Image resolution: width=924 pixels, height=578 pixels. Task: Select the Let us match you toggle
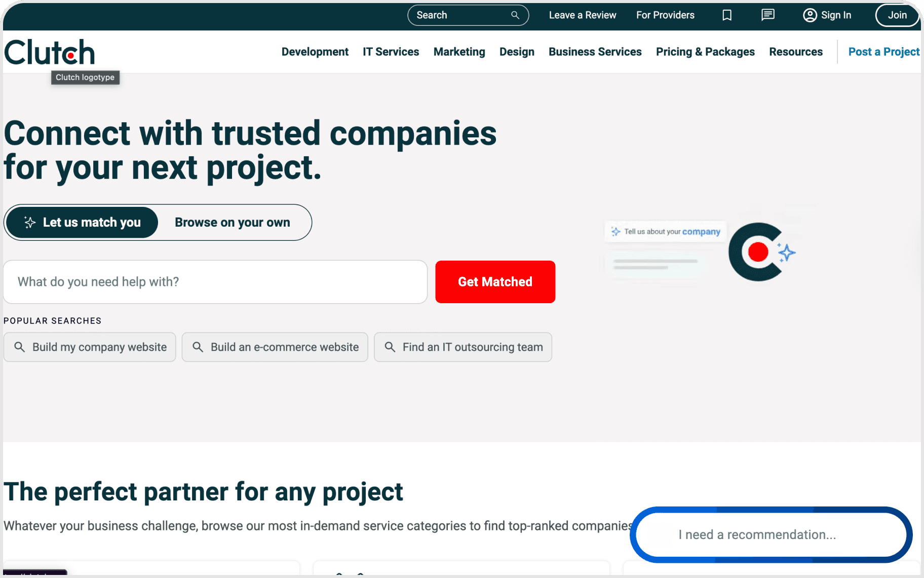click(83, 223)
